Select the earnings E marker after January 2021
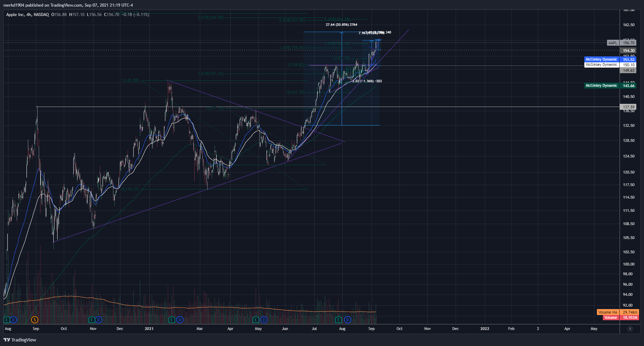644x346 pixels. point(172,320)
